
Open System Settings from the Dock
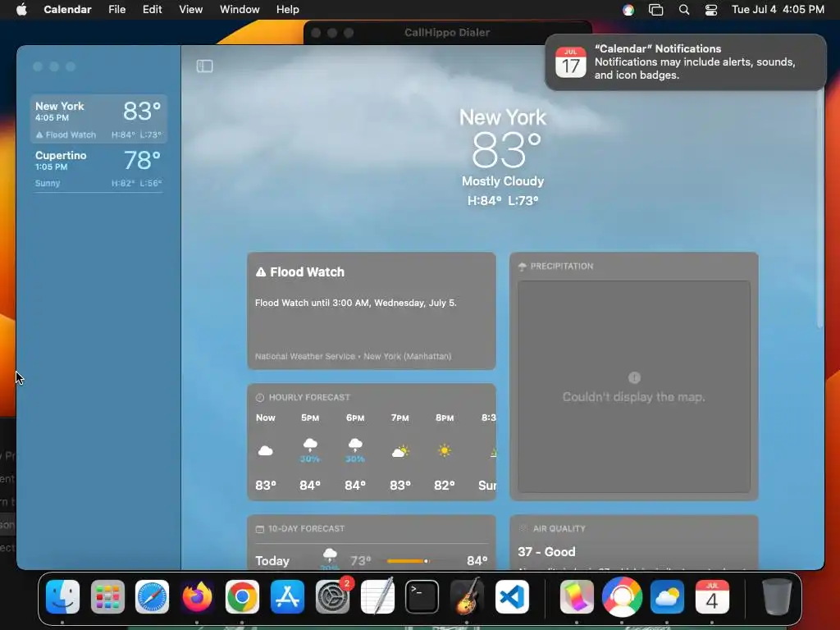(x=333, y=596)
